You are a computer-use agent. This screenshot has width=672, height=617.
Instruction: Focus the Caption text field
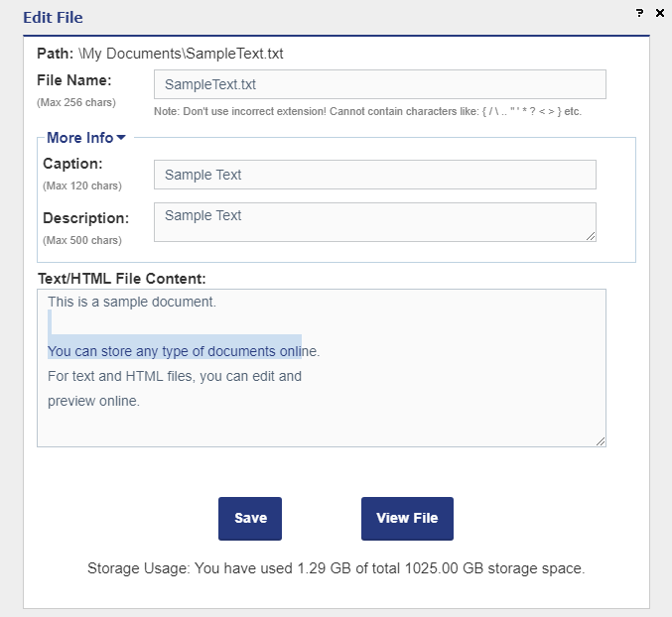coord(374,175)
